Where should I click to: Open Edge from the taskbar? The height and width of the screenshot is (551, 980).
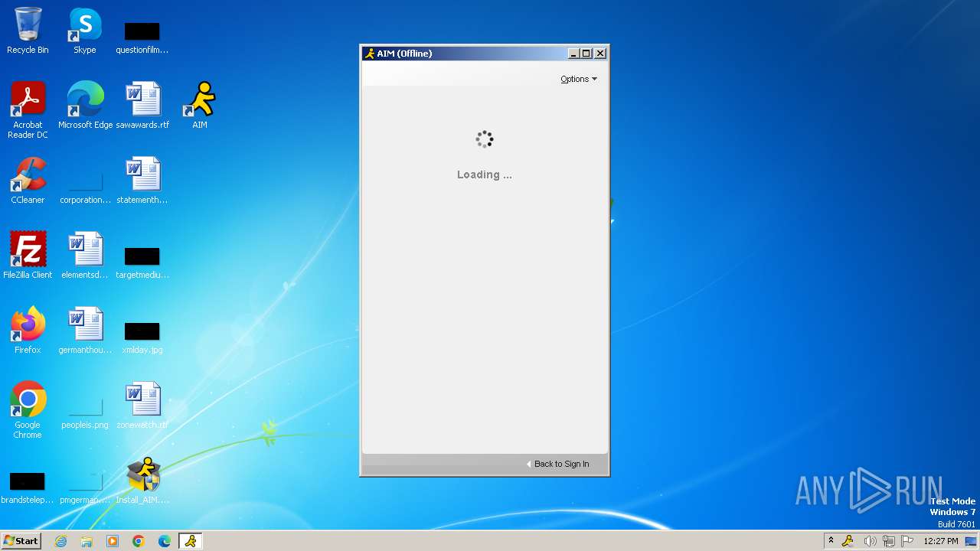coord(165,541)
